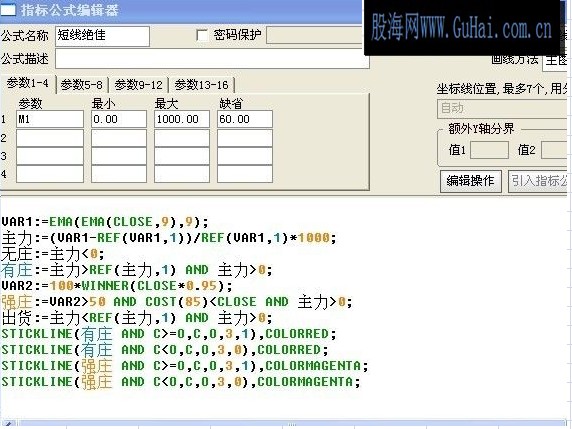Click the 坐标线位置 field showing 自动
This screenshot has width=572, height=429.
click(502, 109)
